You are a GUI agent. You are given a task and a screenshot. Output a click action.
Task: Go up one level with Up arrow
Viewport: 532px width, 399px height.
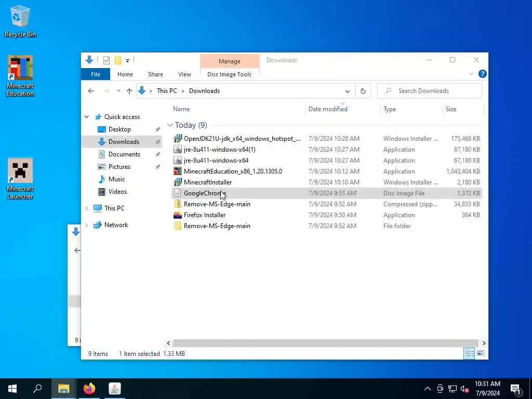(129, 91)
